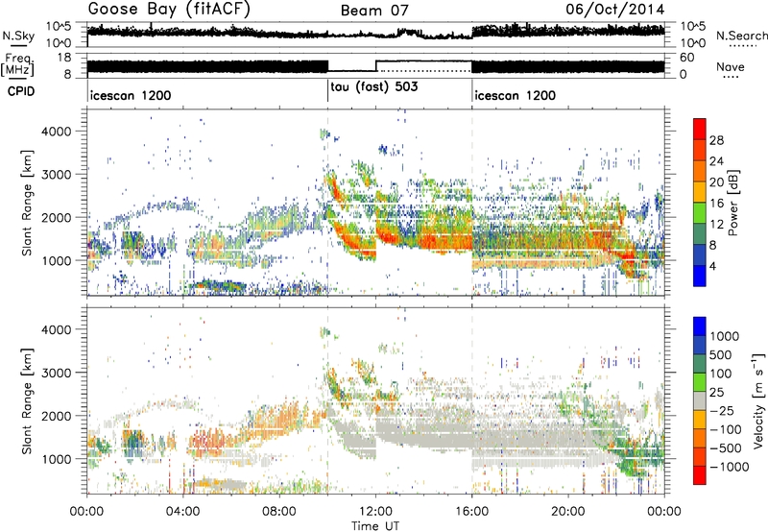This screenshot has width=768, height=532.
Task: Click the 'N.Sky' legend label
Action: (x=18, y=36)
